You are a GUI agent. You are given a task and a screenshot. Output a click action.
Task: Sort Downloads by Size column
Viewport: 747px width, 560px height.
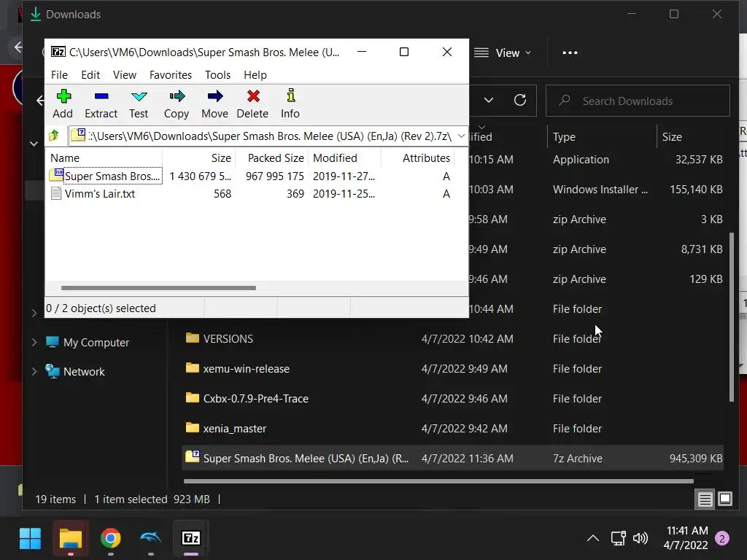(672, 137)
